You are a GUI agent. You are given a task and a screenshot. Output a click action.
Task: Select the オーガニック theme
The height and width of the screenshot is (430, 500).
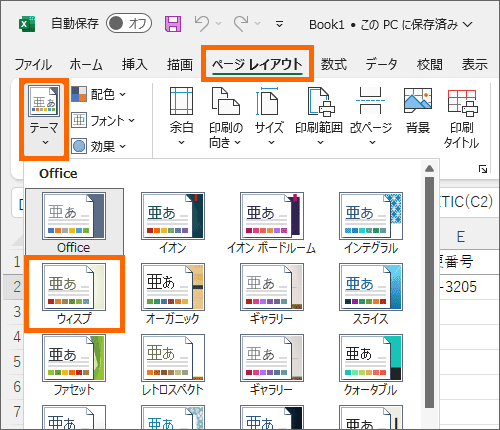(x=173, y=294)
